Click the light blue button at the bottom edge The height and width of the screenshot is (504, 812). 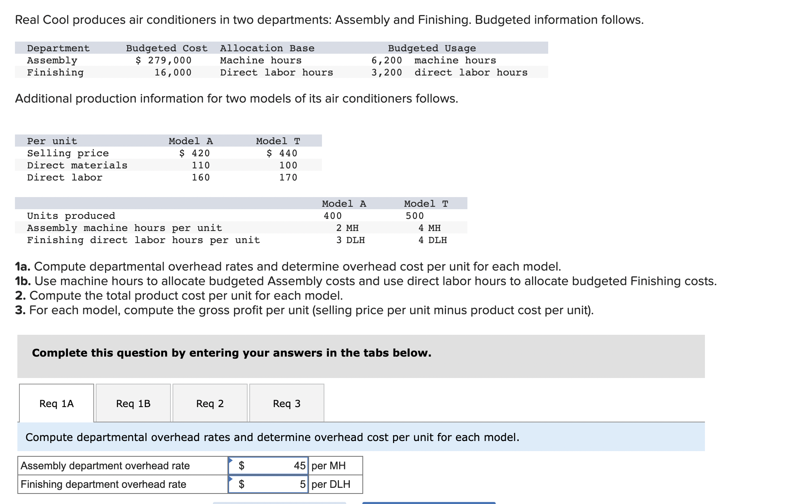click(x=279, y=502)
